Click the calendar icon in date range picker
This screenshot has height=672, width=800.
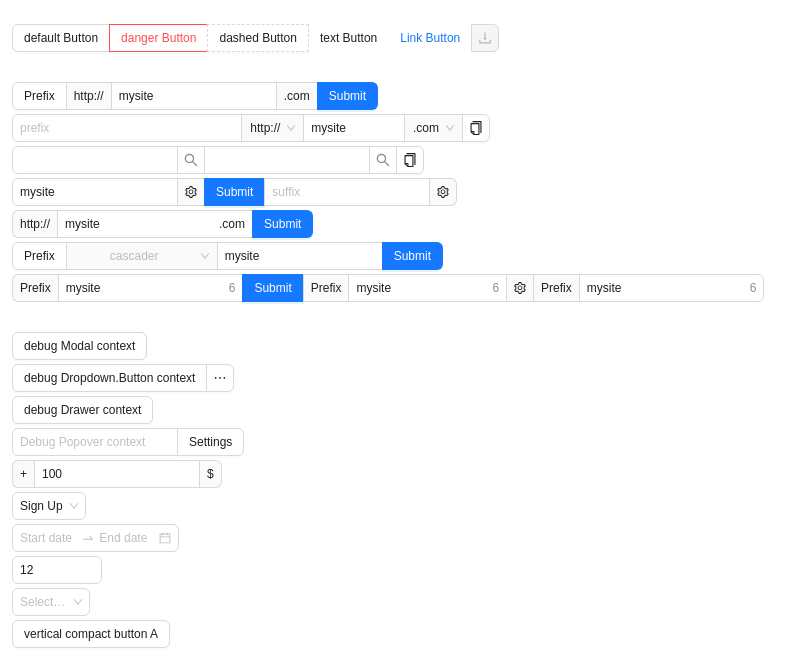pyautogui.click(x=165, y=538)
